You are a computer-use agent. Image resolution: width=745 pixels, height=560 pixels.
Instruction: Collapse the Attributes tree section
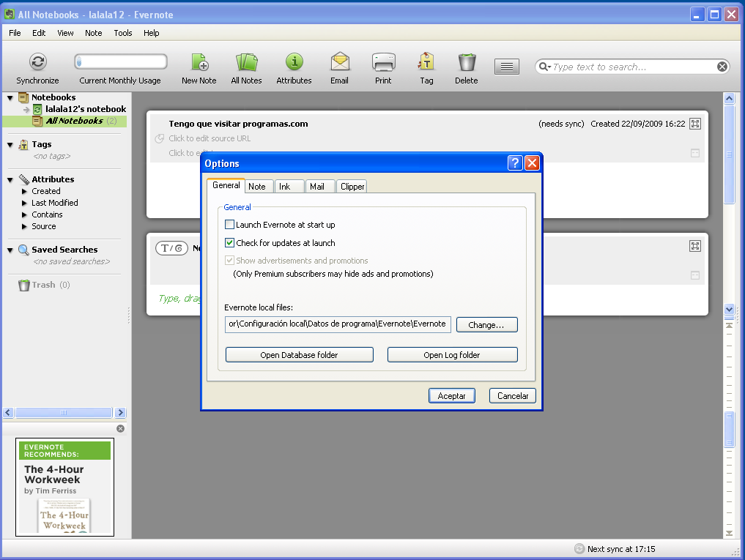pyautogui.click(x=10, y=180)
